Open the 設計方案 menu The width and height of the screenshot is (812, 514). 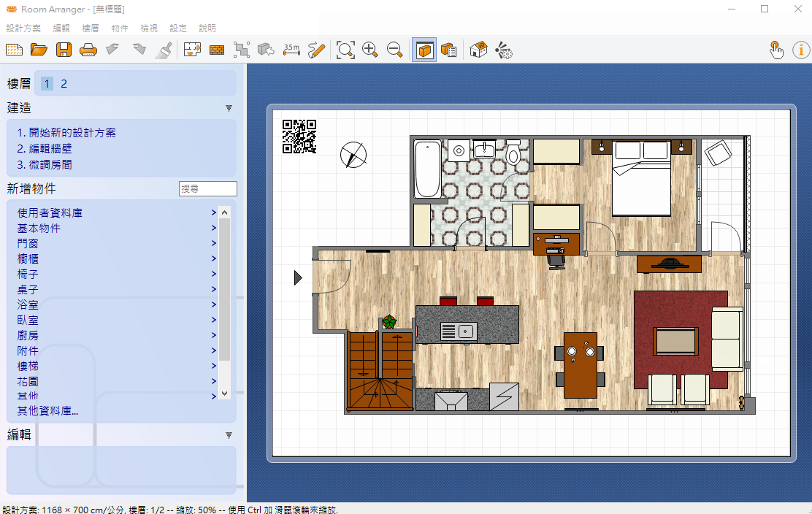tap(23, 28)
